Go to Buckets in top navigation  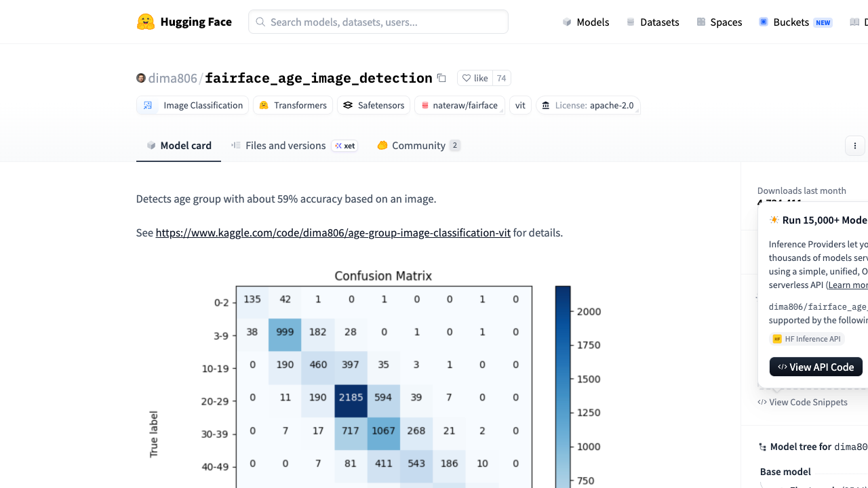[795, 22]
